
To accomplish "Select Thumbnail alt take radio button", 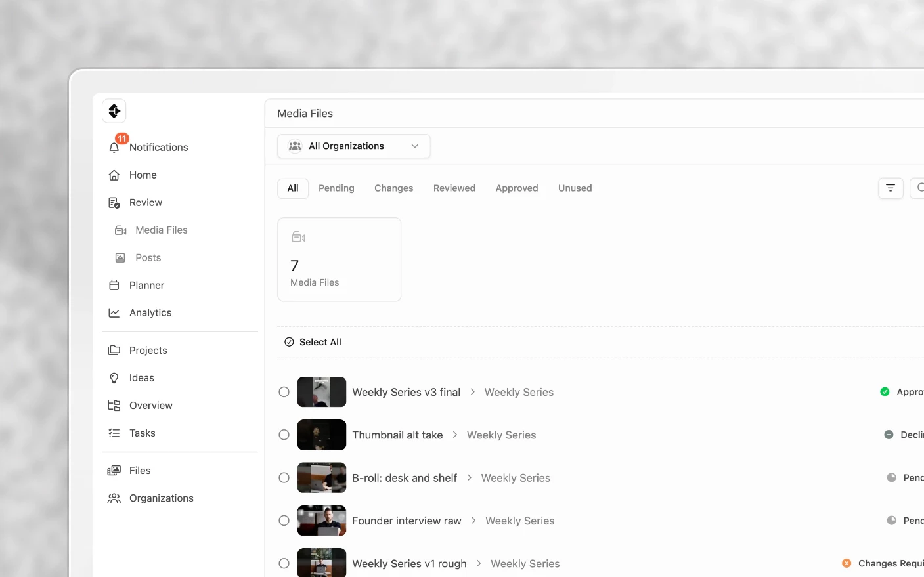I will 284,435.
